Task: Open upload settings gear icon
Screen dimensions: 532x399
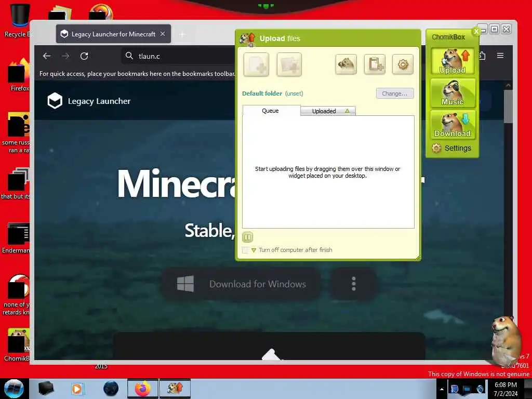Action: point(403,64)
